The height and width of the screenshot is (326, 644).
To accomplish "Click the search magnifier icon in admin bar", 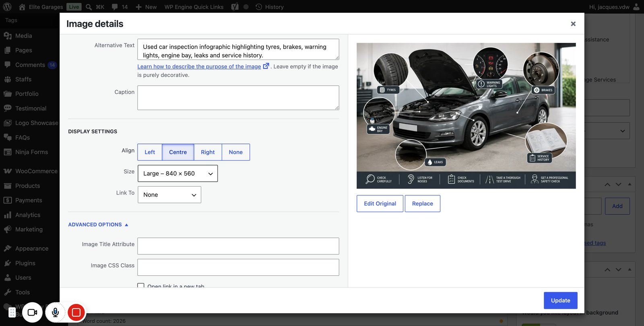I will 89,7.
